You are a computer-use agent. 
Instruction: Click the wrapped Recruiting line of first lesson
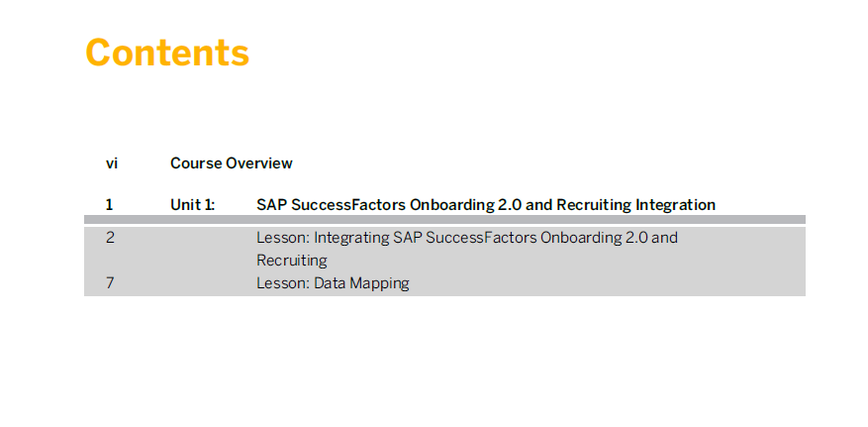click(292, 261)
